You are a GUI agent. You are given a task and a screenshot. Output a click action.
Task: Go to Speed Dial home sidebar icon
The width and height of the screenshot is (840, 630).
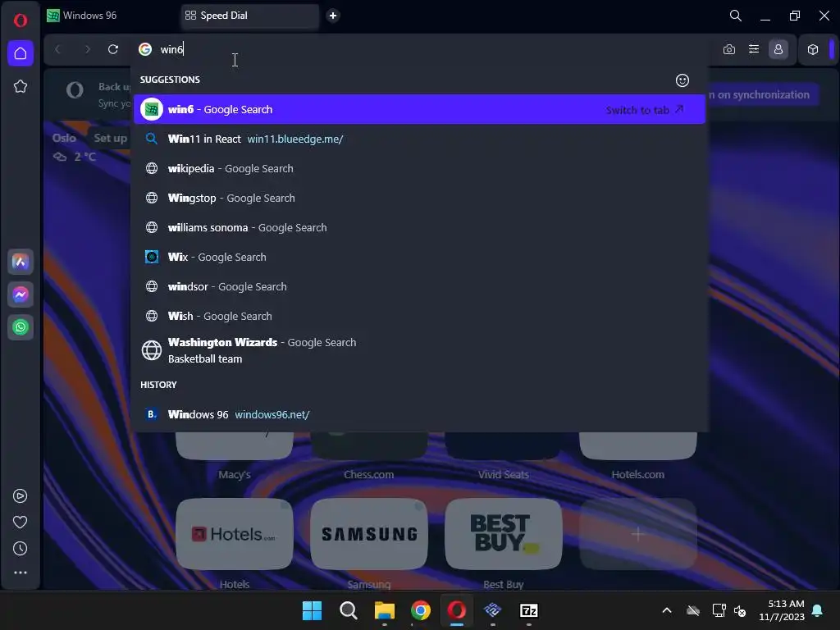pyautogui.click(x=21, y=53)
